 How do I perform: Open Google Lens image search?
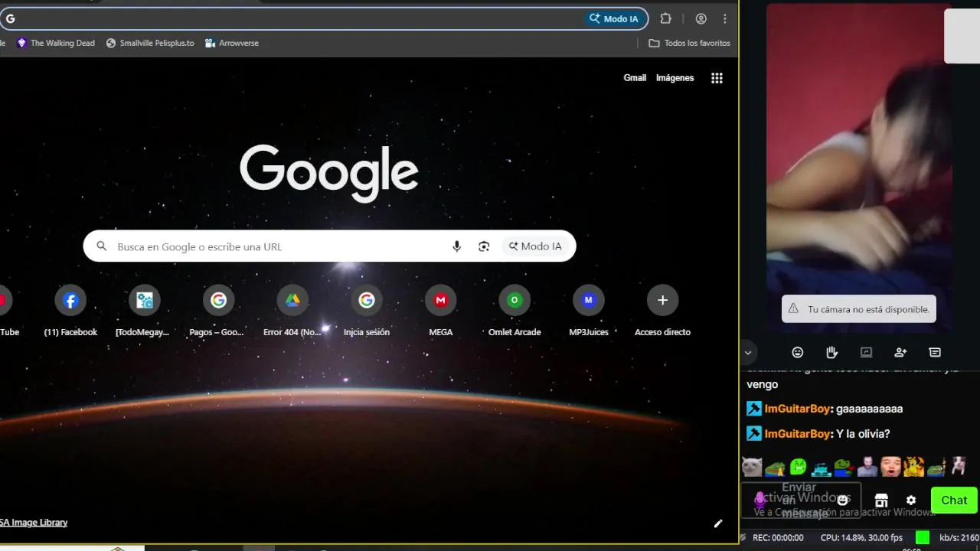pyautogui.click(x=484, y=246)
